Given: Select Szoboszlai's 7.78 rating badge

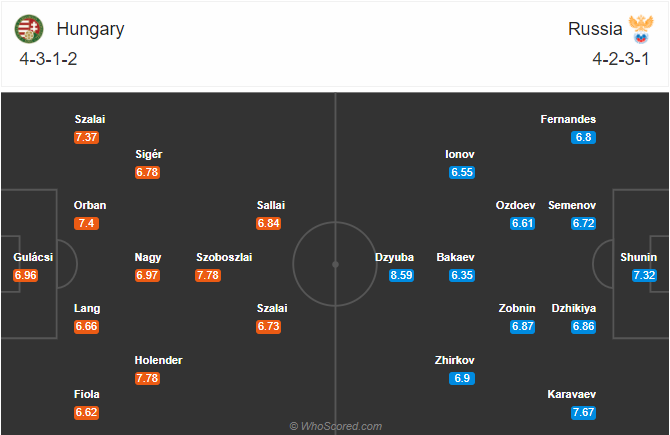Looking at the screenshot, I should pos(208,275).
